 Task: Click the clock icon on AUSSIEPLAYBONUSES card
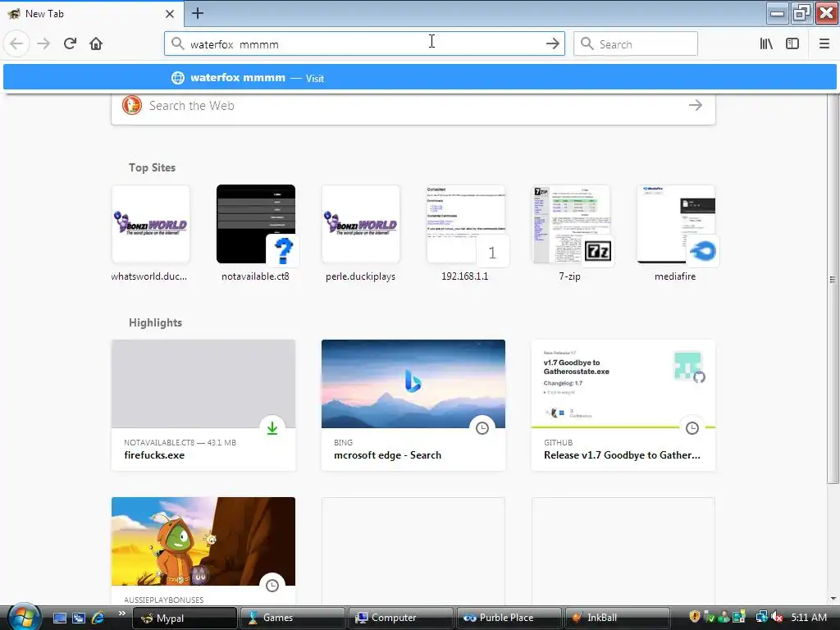[x=272, y=586]
